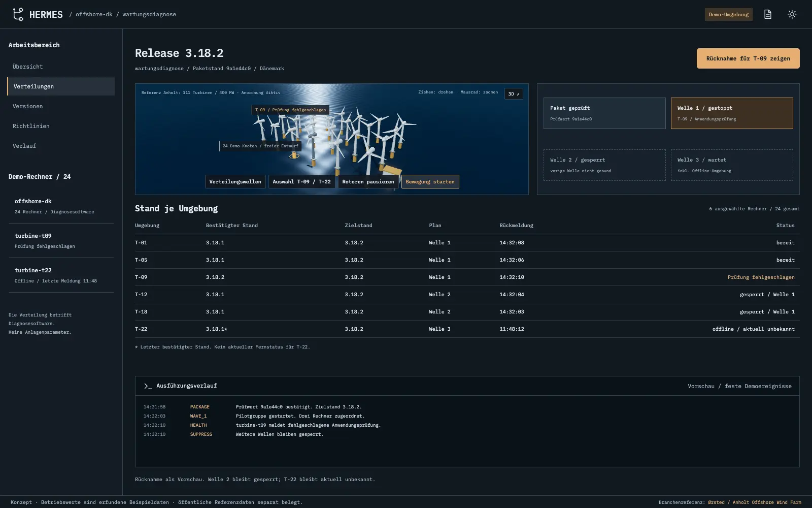Click offshore-dk breadcrumb in header
Image resolution: width=812 pixels, height=508 pixels.
coord(94,14)
